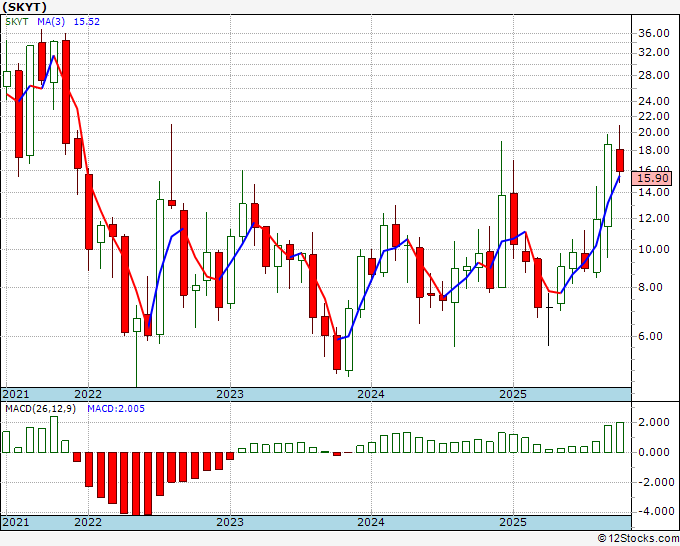Click the ©12Stocks.com attribution link
The image size is (680, 546).
pyautogui.click(x=638, y=539)
